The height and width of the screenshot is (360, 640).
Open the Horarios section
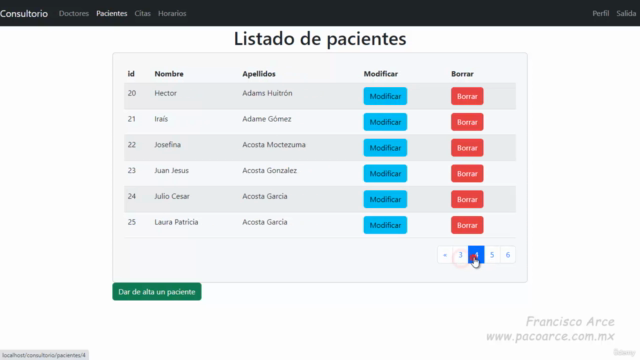tap(172, 13)
